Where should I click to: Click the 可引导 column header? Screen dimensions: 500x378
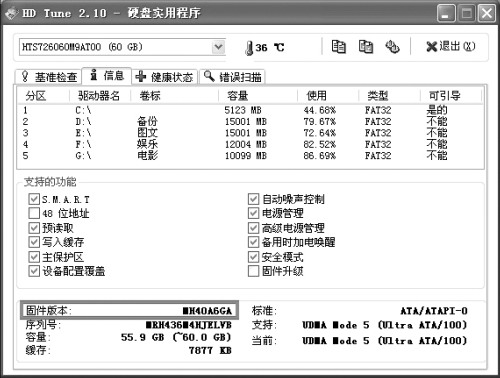pyautogui.click(x=451, y=96)
